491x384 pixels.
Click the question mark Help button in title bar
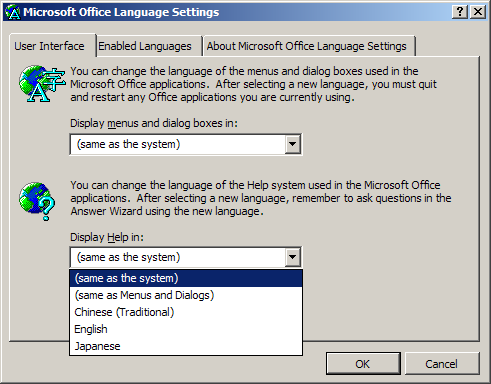(x=460, y=12)
